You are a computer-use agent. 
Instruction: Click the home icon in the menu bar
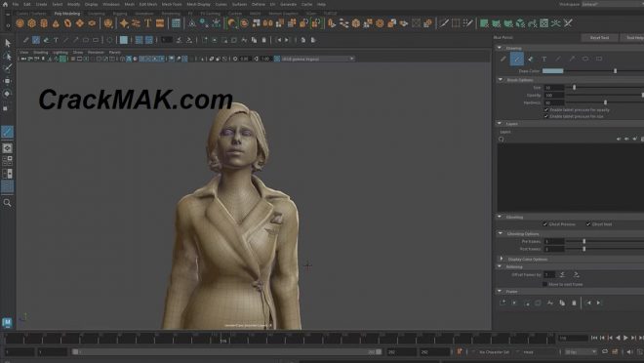(x=5, y=4)
